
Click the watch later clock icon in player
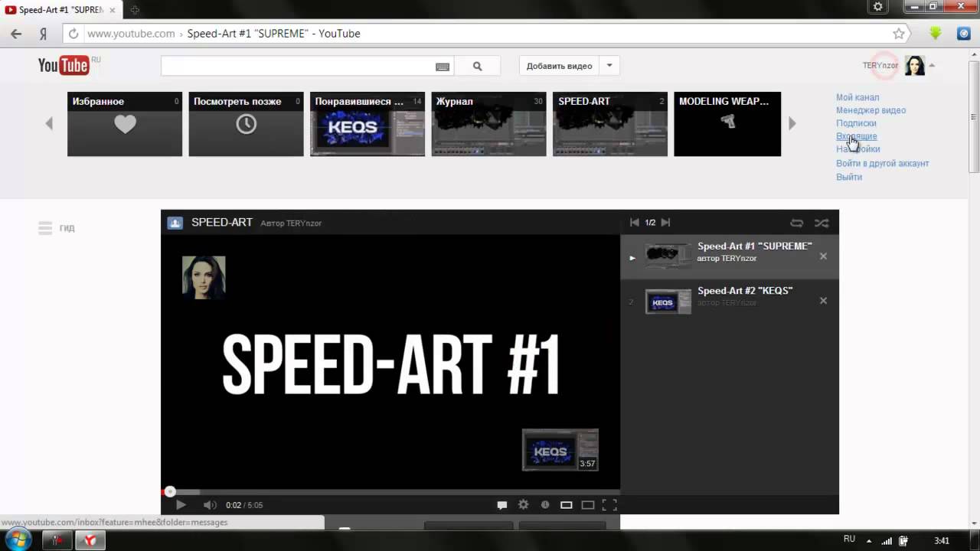tap(545, 505)
